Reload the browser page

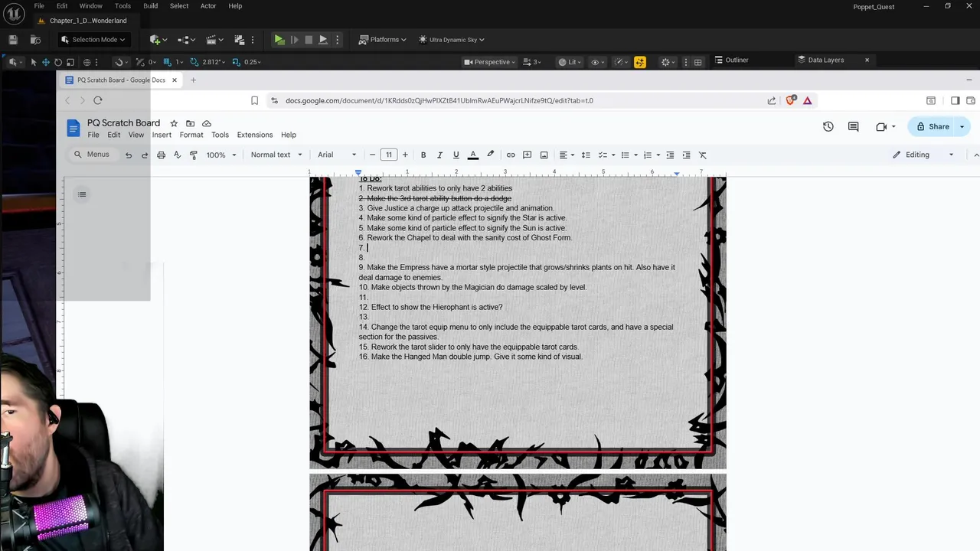(98, 100)
